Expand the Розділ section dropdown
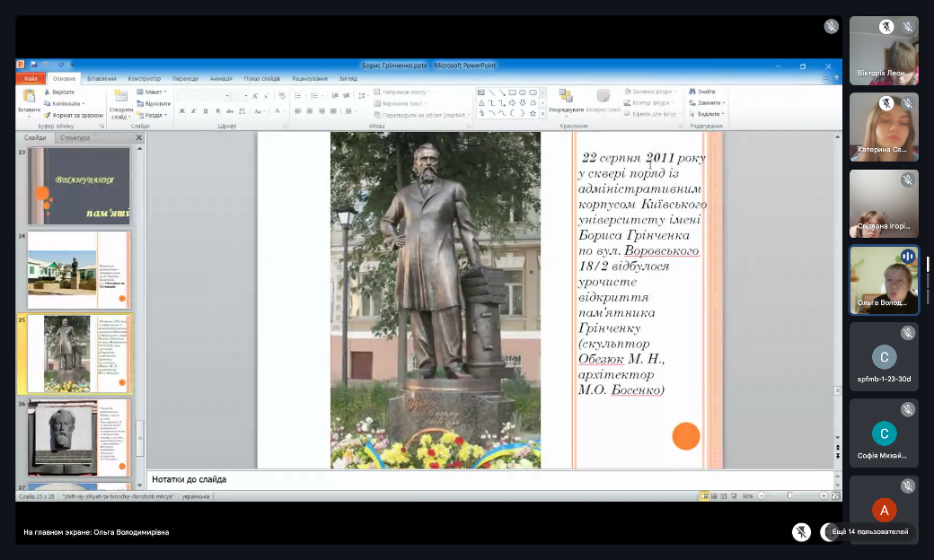This screenshot has height=560, width=934. [154, 115]
